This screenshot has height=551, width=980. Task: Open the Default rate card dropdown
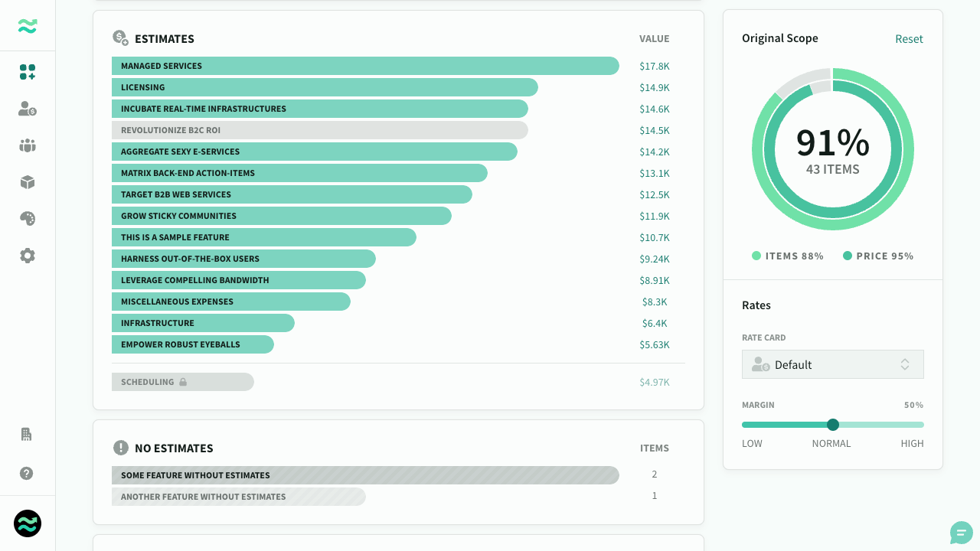pos(833,364)
